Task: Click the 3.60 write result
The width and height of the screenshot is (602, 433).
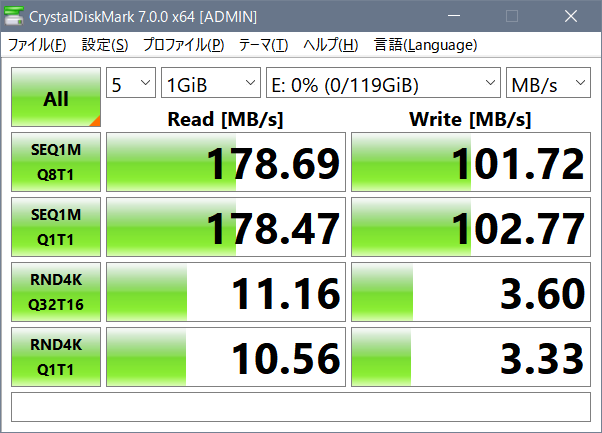Action: pos(471,292)
